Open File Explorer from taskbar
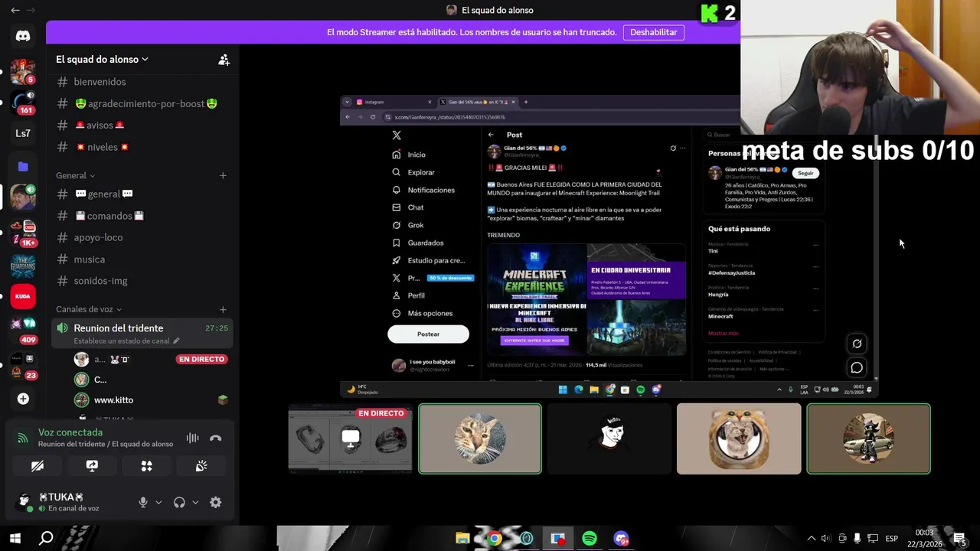The height and width of the screenshot is (551, 980). 462,538
